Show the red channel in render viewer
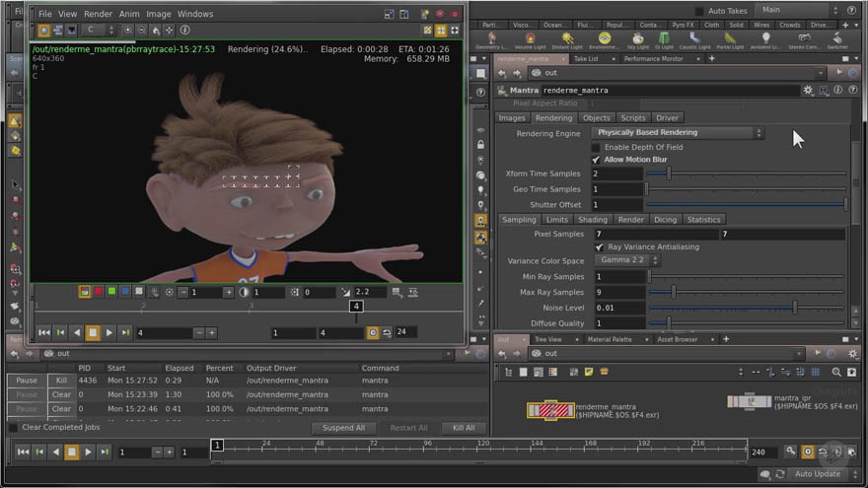 click(x=98, y=292)
